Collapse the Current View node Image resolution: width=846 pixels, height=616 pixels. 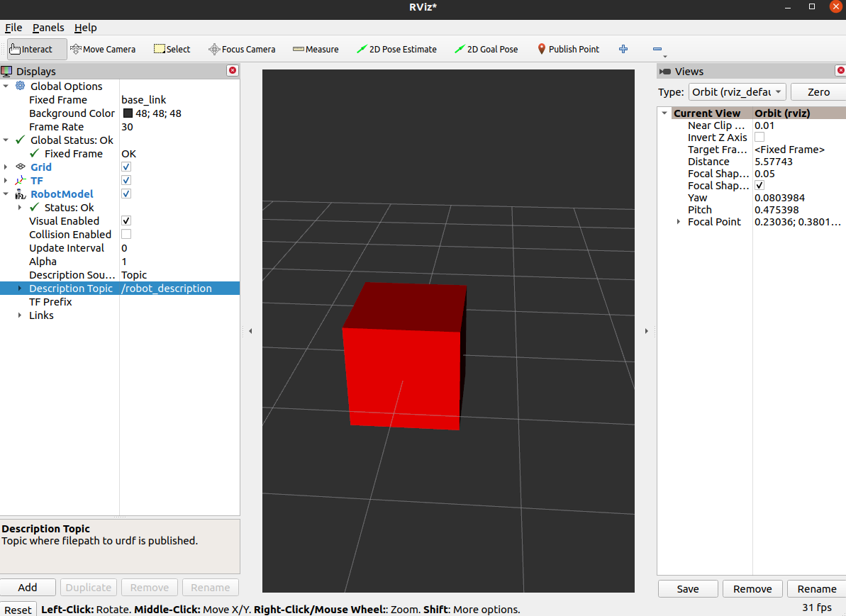664,113
